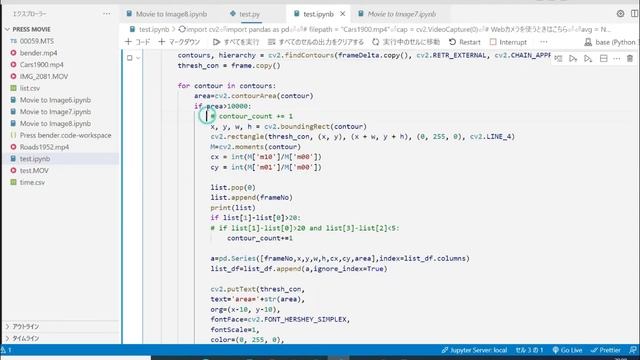
Task: Open cell run options dropdown arrow
Action: 138,58
